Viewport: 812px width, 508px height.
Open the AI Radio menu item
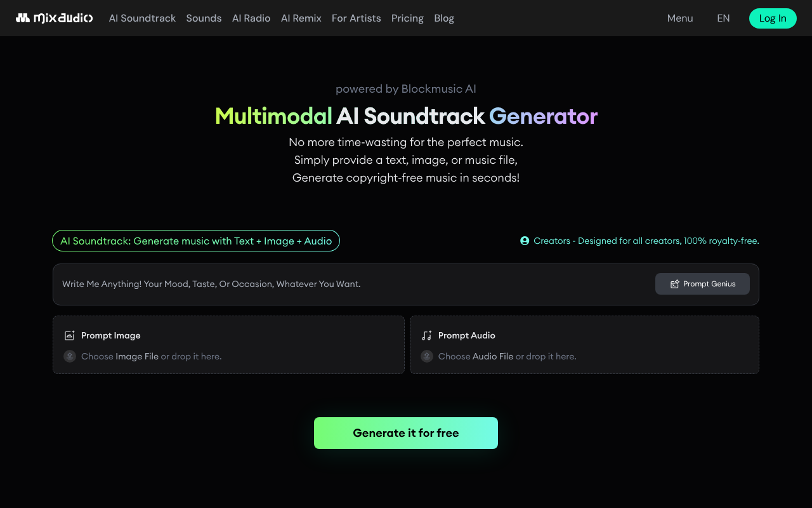pos(251,18)
